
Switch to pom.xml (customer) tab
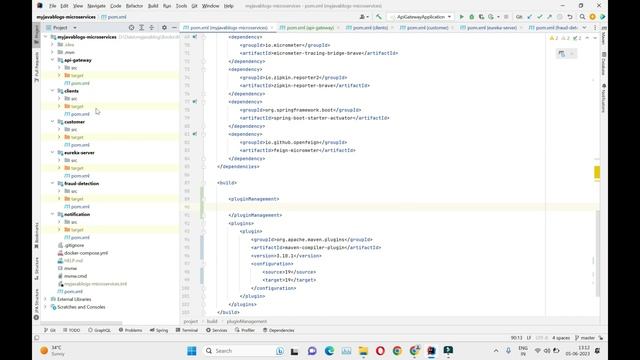tap(427, 28)
